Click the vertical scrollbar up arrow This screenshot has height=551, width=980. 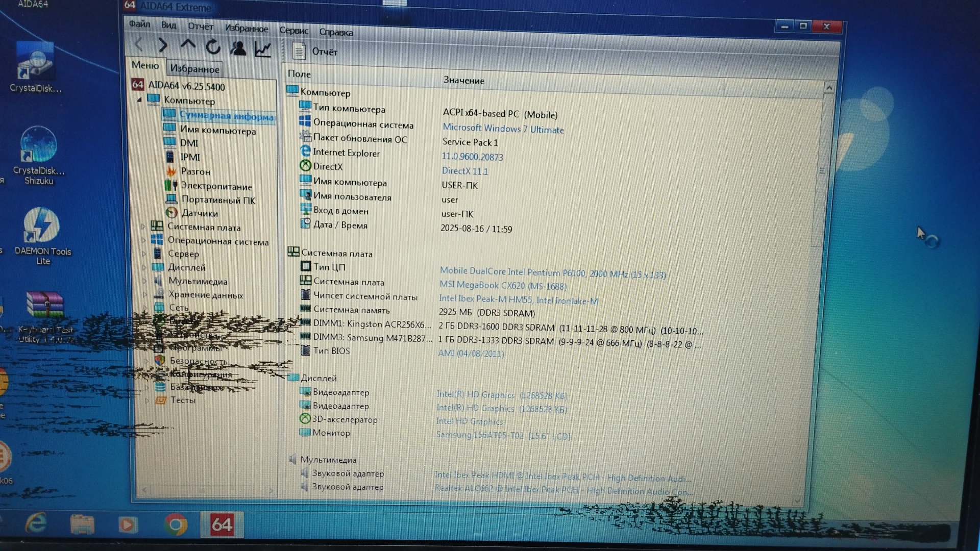point(829,88)
